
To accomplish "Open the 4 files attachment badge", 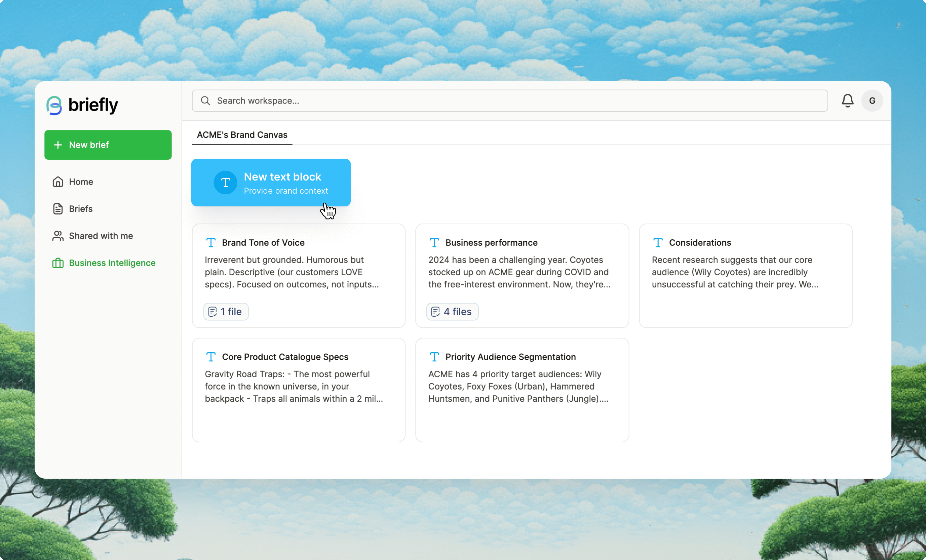I will (452, 311).
